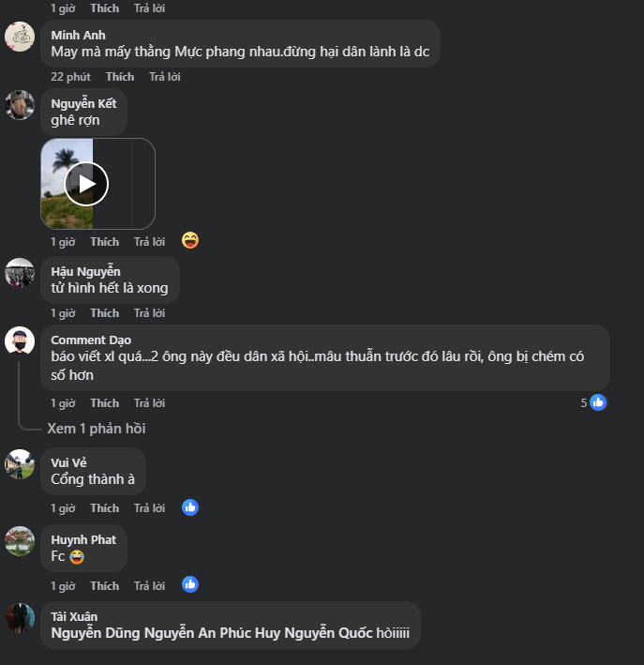Click Tài Xuân's avatar picture

click(x=20, y=618)
